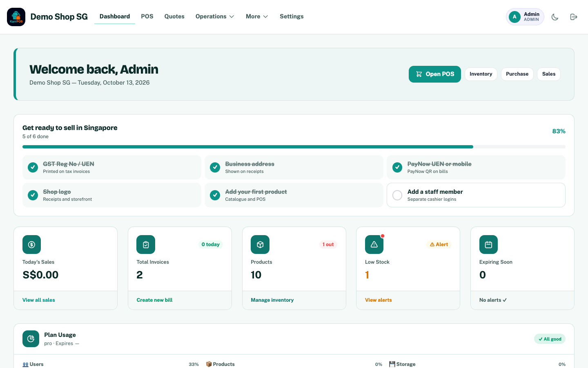
Task: Check the Add a staff member circle
Action: coord(397,195)
